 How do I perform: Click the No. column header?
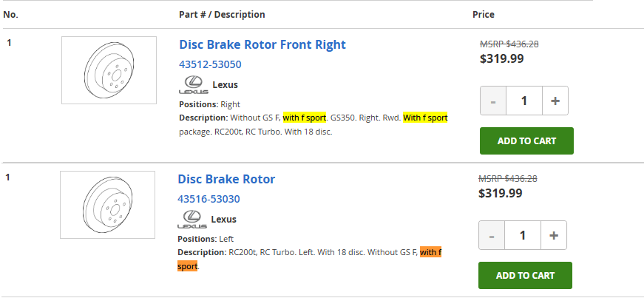click(x=11, y=15)
